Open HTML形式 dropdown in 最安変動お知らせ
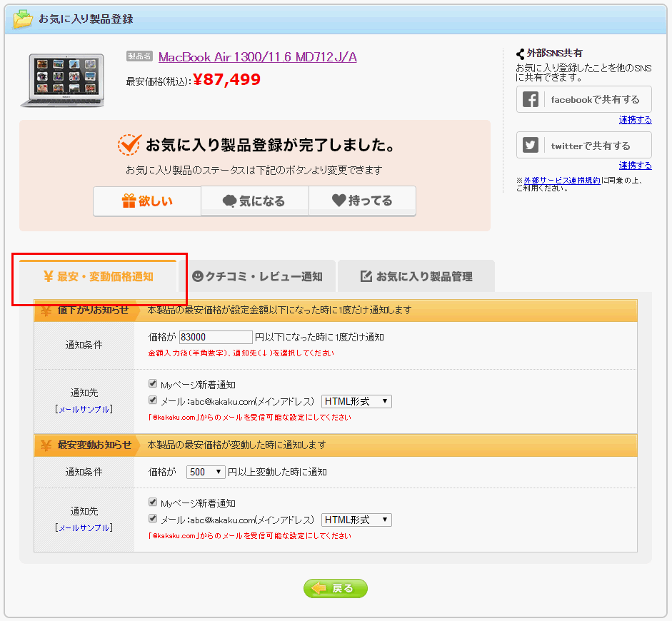Viewport: 672px width, 621px height. pyautogui.click(x=356, y=520)
